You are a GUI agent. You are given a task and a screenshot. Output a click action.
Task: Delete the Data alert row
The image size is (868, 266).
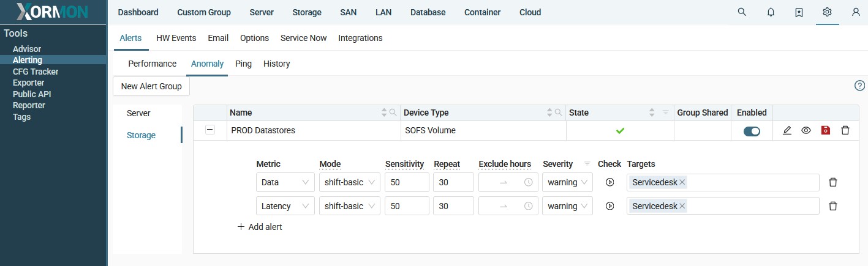(832, 182)
